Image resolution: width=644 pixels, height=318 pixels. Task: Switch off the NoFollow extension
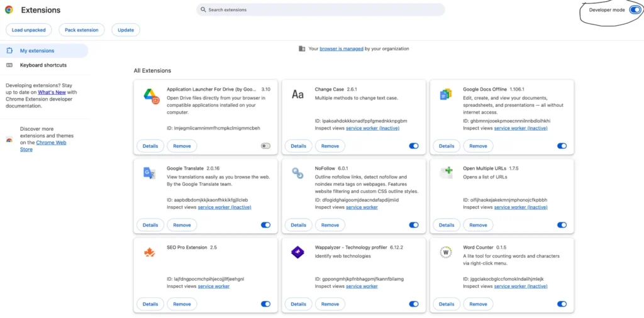pyautogui.click(x=414, y=225)
